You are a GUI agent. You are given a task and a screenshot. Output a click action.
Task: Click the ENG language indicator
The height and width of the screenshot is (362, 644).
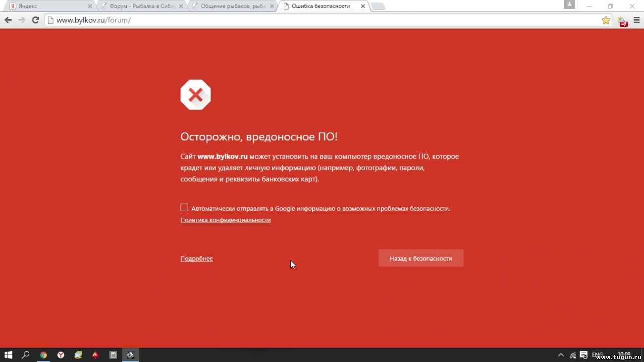click(597, 355)
